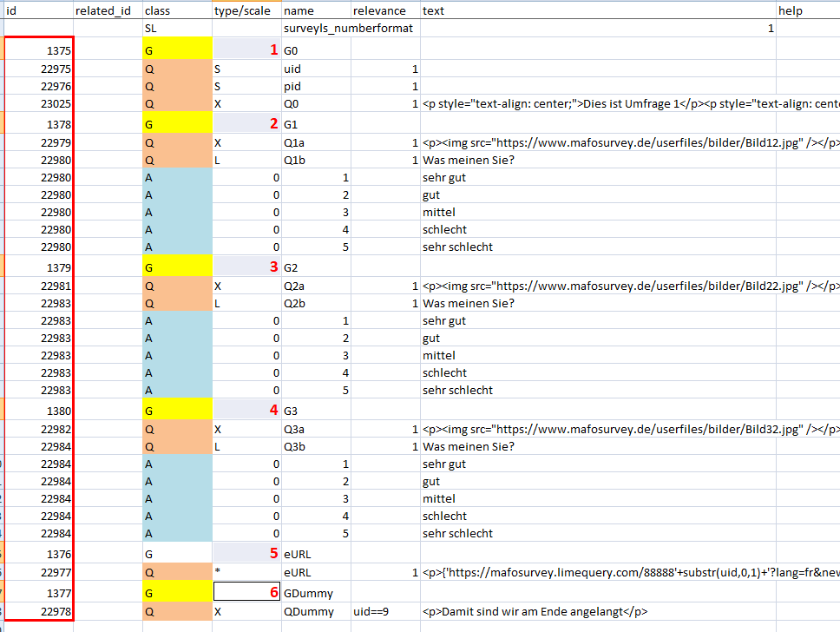Viewport: 840px width, 632px height.
Task: Click the 'Damit sind wir am Ende angelangt' cell
Action: [x=597, y=611]
